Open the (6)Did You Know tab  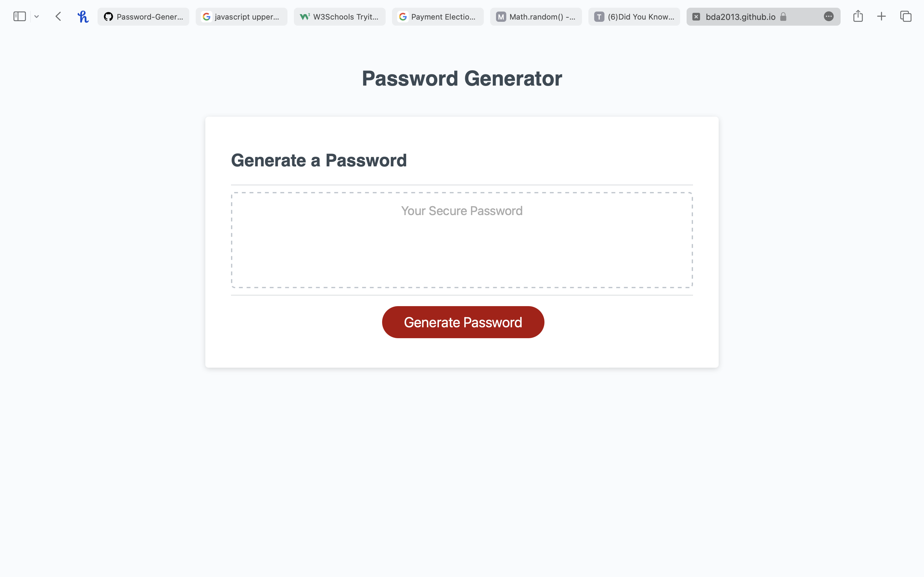pos(634,16)
